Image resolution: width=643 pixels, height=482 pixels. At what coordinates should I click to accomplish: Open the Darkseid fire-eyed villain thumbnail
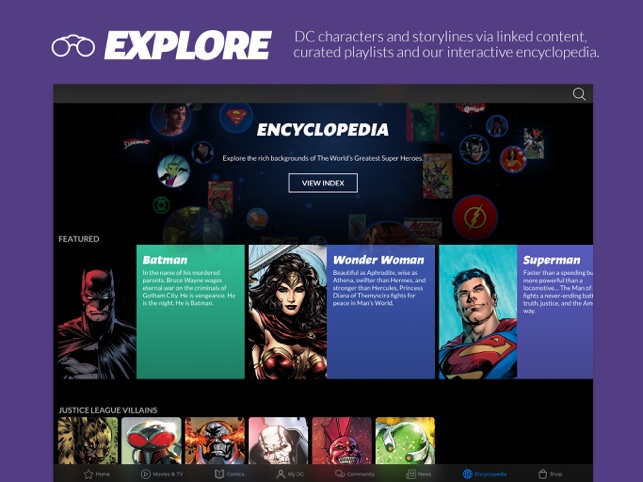(x=215, y=441)
